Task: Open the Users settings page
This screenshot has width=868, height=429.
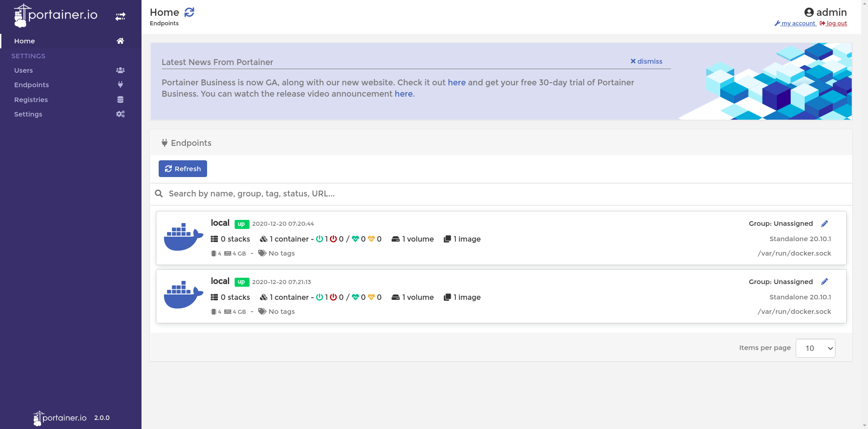Action: point(24,70)
